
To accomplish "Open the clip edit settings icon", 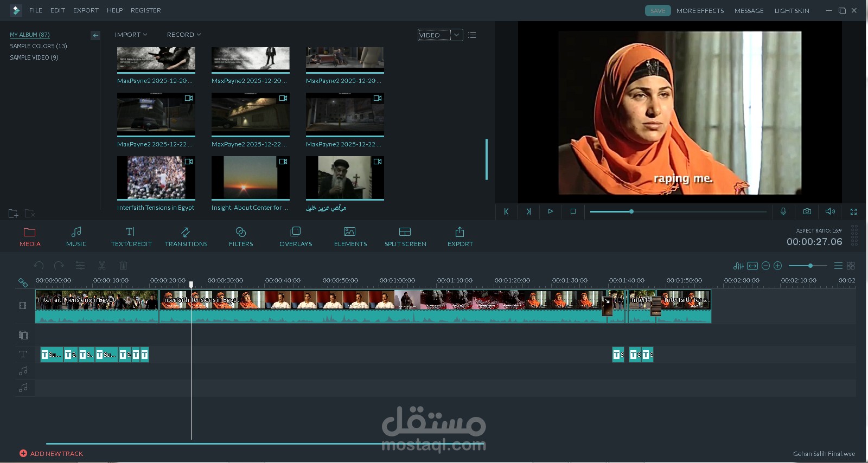I will (80, 266).
